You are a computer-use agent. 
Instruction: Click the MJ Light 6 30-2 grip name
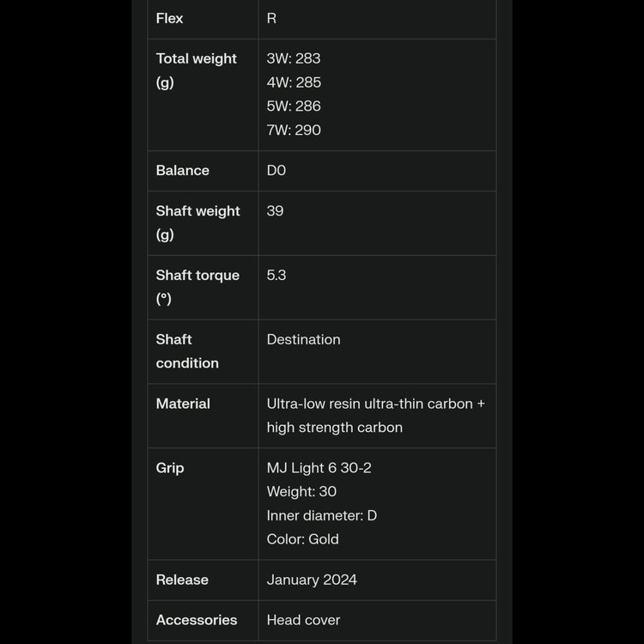319,468
